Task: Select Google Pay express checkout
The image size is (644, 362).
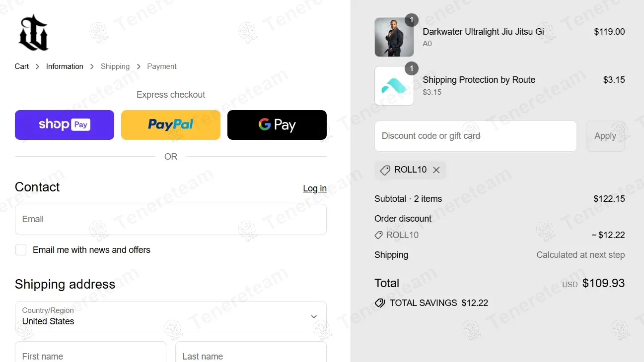Action: (277, 125)
